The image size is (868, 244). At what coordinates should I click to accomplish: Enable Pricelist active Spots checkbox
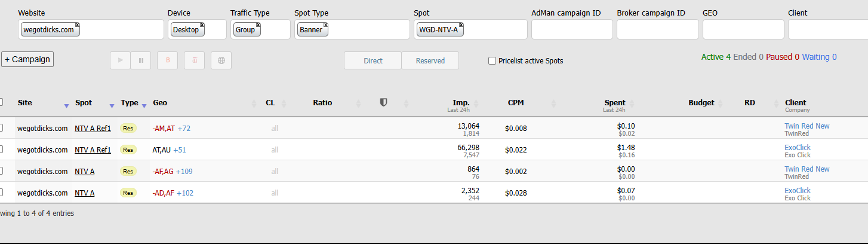[493, 60]
